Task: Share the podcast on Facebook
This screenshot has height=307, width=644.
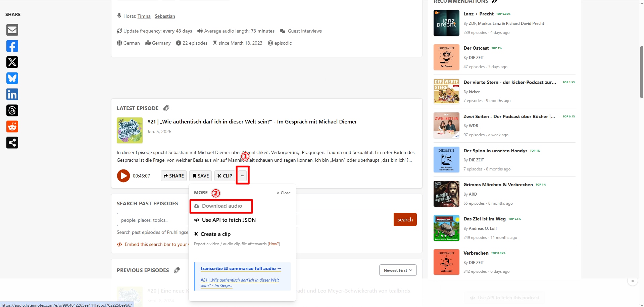Action: point(12,46)
